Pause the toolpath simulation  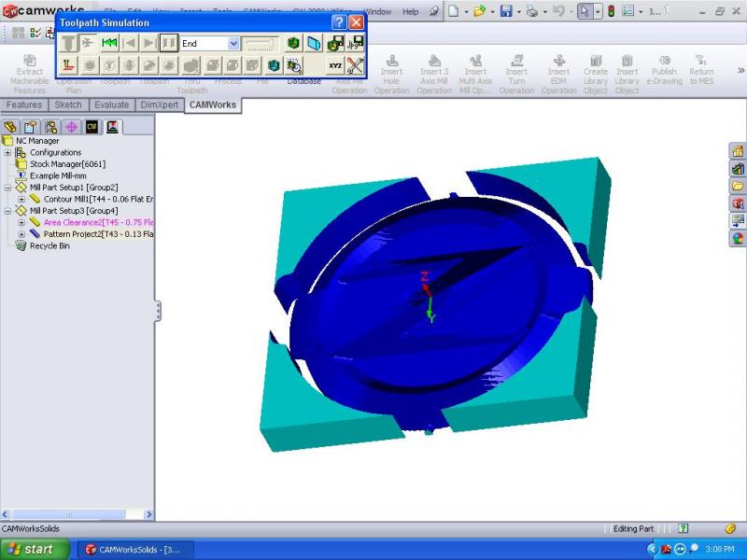[x=169, y=43]
